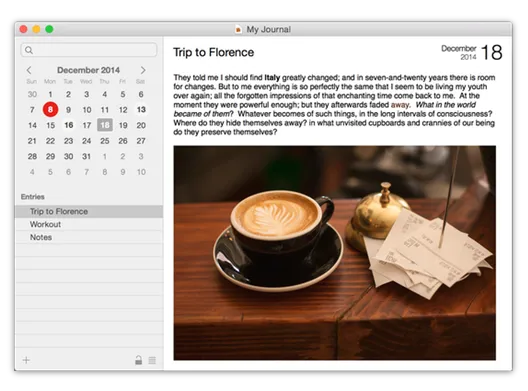Click the green full-screen window button
The image size is (528, 391).
tap(49, 29)
